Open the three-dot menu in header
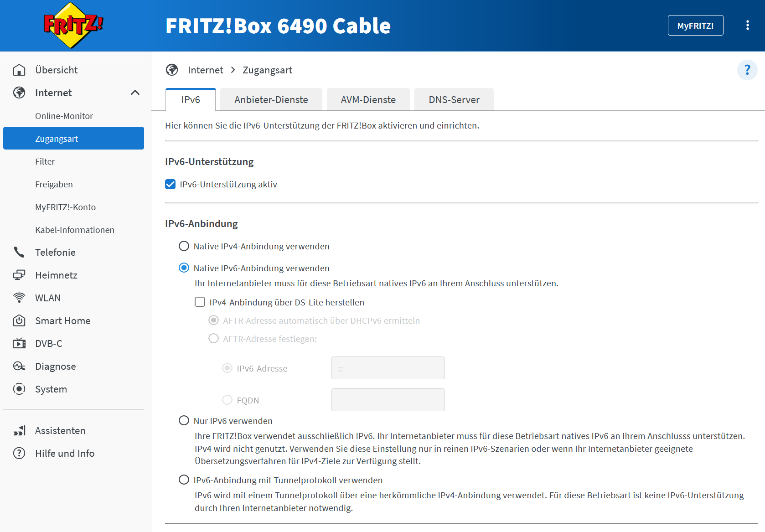The width and height of the screenshot is (765, 532). [747, 26]
